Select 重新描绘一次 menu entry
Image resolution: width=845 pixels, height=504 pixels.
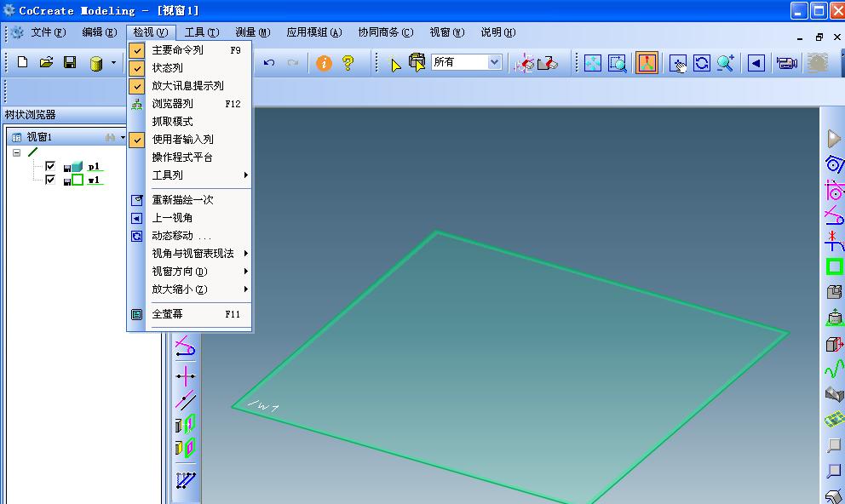click(x=190, y=200)
